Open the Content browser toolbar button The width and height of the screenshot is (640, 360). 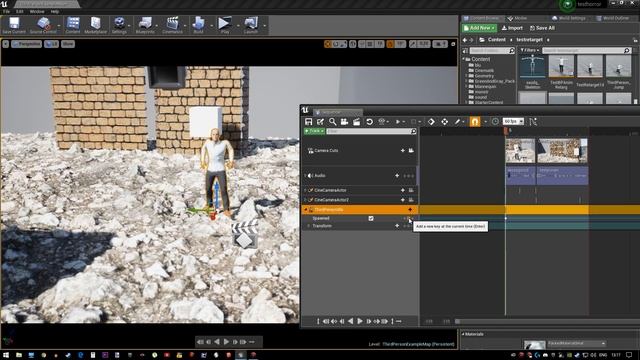[x=73, y=25]
